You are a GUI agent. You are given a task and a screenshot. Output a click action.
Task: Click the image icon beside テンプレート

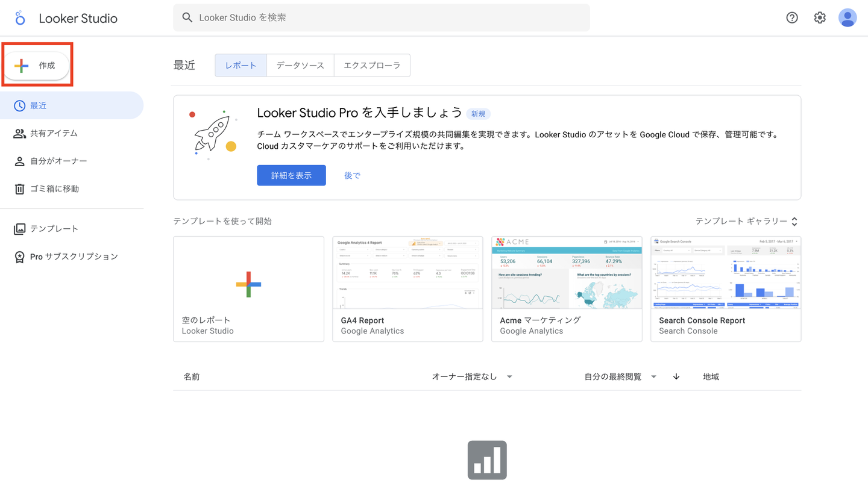[20, 229]
